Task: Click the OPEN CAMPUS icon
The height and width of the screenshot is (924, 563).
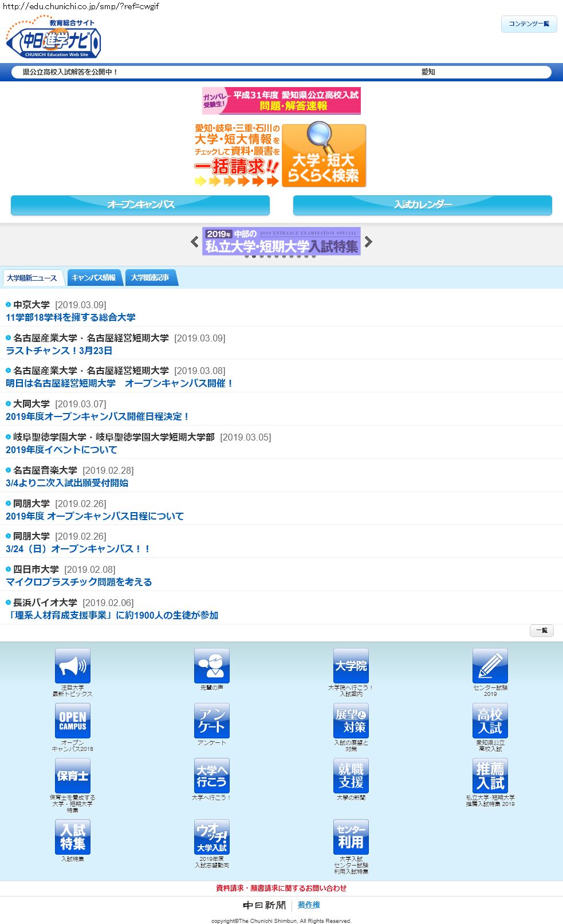Action: pos(72,721)
